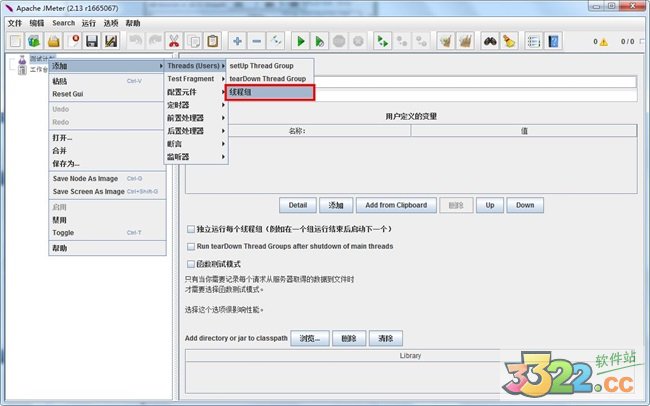The height and width of the screenshot is (406, 650).
Task: Click the Clear All brooms icon
Action: tap(465, 41)
